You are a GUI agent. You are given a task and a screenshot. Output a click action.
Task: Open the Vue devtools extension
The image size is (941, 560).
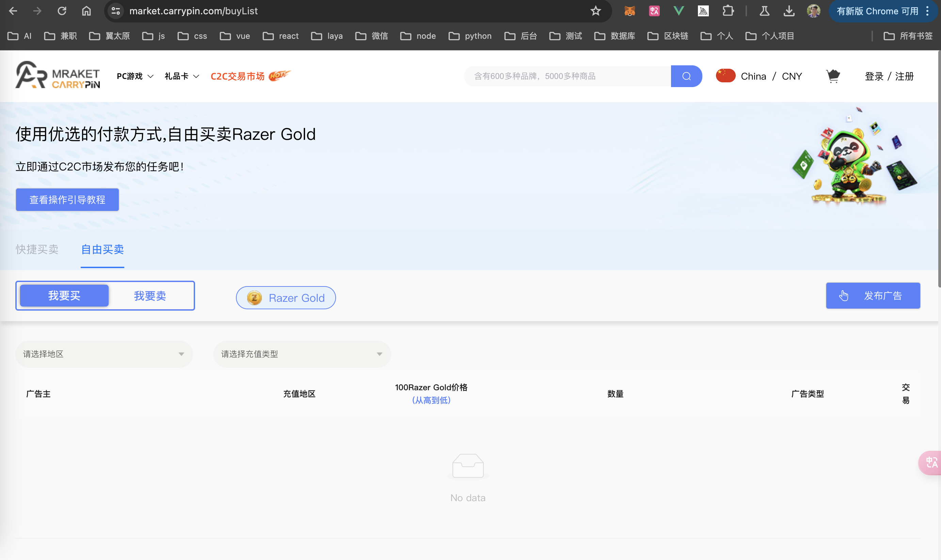(679, 11)
